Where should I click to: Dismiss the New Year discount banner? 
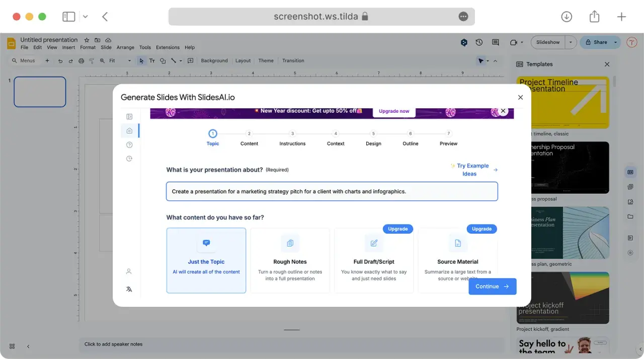(503, 111)
